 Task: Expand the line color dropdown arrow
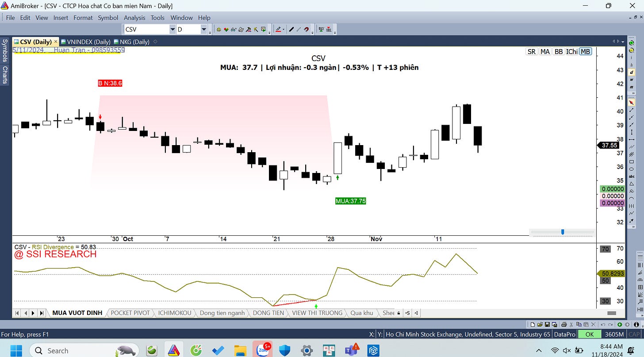[284, 30]
